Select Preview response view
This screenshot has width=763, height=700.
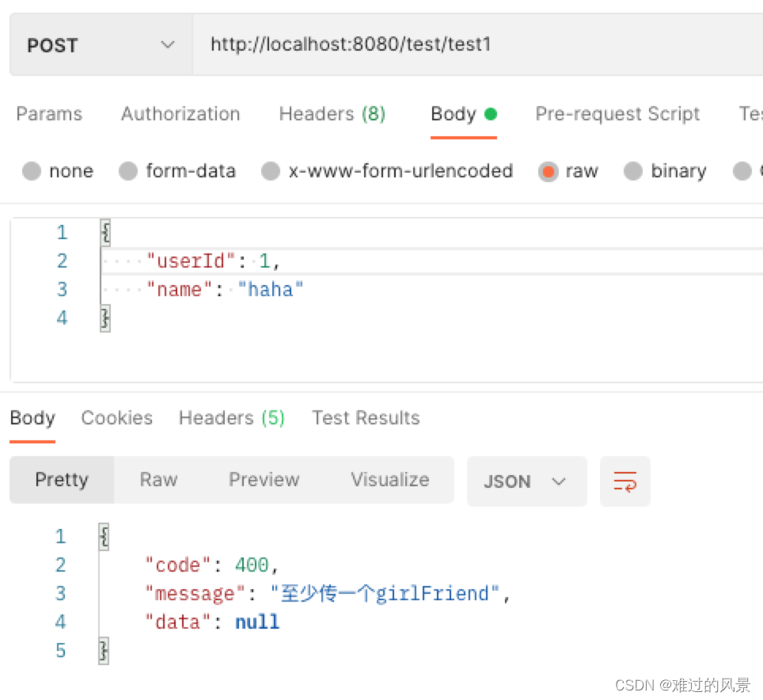click(264, 480)
